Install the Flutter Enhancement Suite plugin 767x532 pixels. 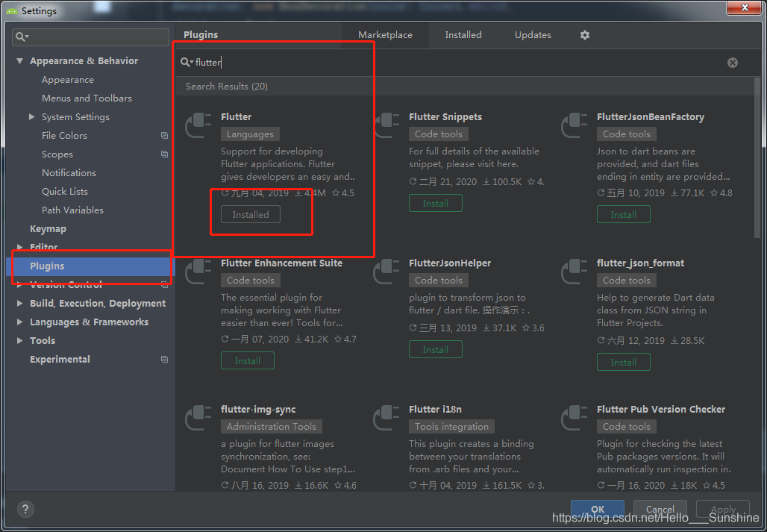pos(248,361)
